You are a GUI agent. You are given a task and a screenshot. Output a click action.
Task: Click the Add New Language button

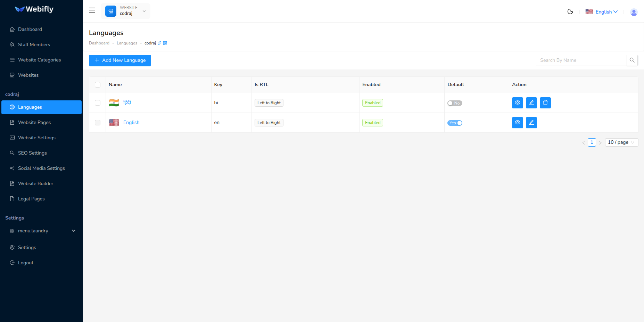pos(120,60)
